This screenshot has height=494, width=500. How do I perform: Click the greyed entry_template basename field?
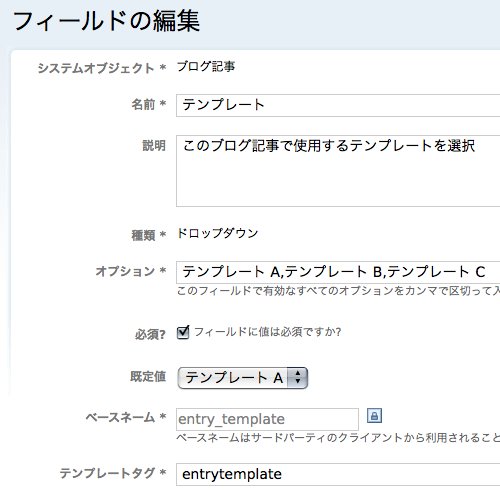click(x=267, y=419)
